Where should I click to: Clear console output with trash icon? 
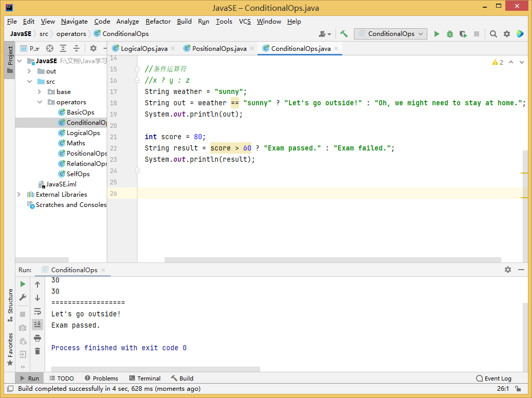(37, 351)
